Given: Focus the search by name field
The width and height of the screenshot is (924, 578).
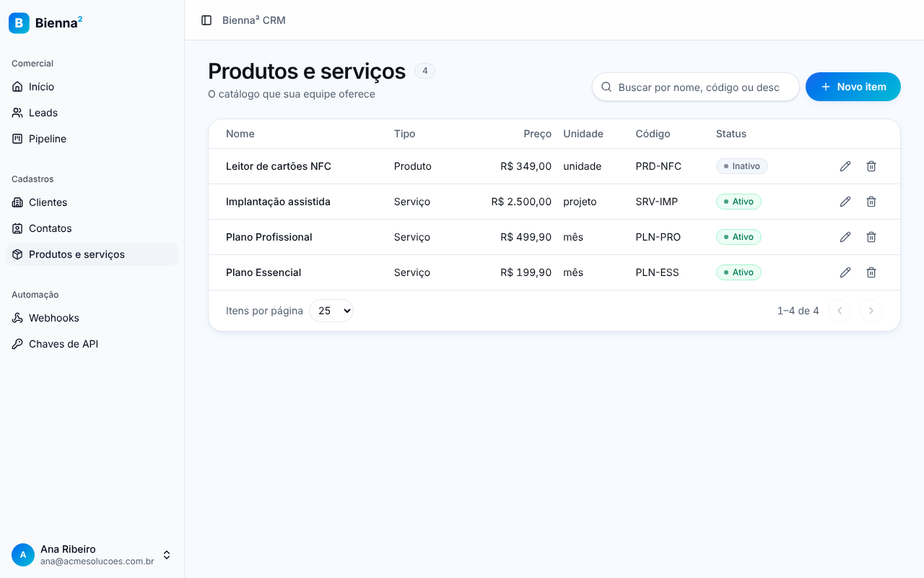Looking at the screenshot, I should (696, 87).
